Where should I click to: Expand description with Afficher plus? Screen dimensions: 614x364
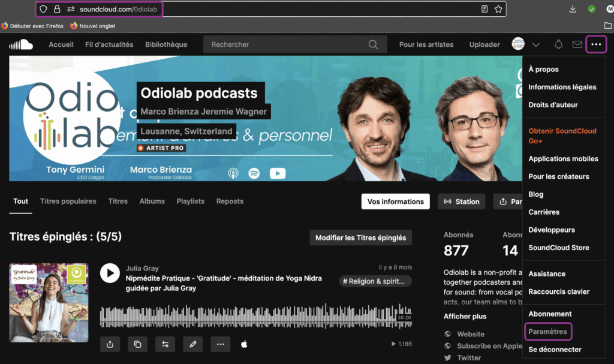[x=465, y=316]
